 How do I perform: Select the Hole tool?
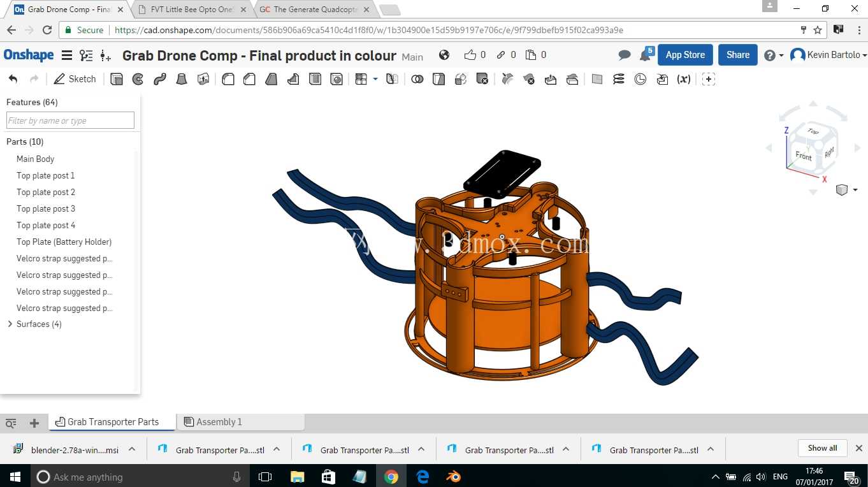point(336,79)
